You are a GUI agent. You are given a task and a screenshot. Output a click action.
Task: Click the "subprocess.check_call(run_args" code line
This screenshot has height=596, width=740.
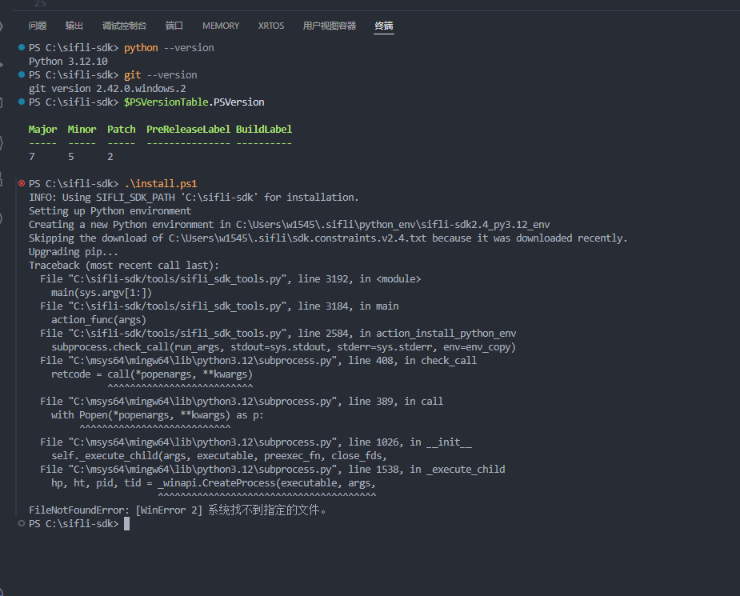(284, 347)
